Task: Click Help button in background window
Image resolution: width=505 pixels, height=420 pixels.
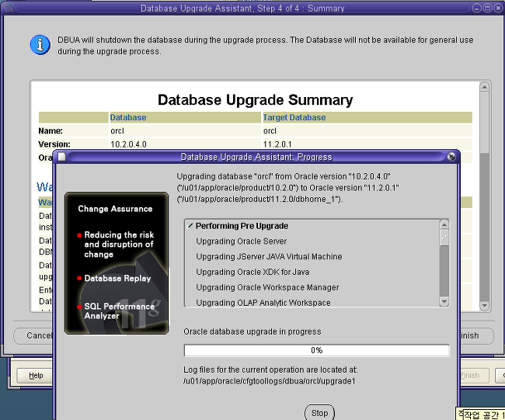Action: coord(36,376)
